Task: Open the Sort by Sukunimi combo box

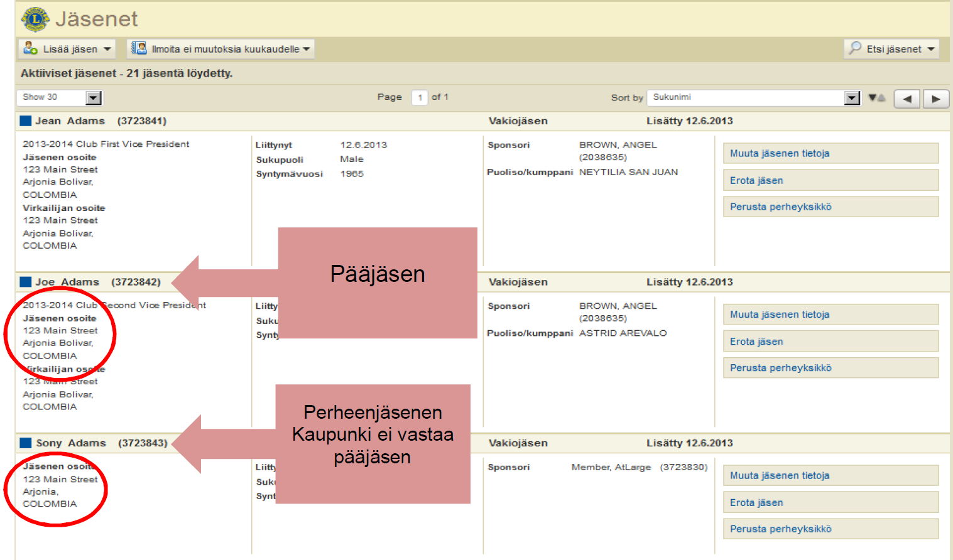Action: (x=754, y=97)
